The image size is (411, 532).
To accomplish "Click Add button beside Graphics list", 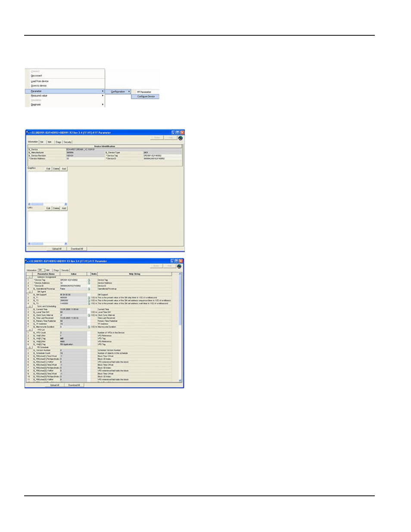I will pos(64,169).
